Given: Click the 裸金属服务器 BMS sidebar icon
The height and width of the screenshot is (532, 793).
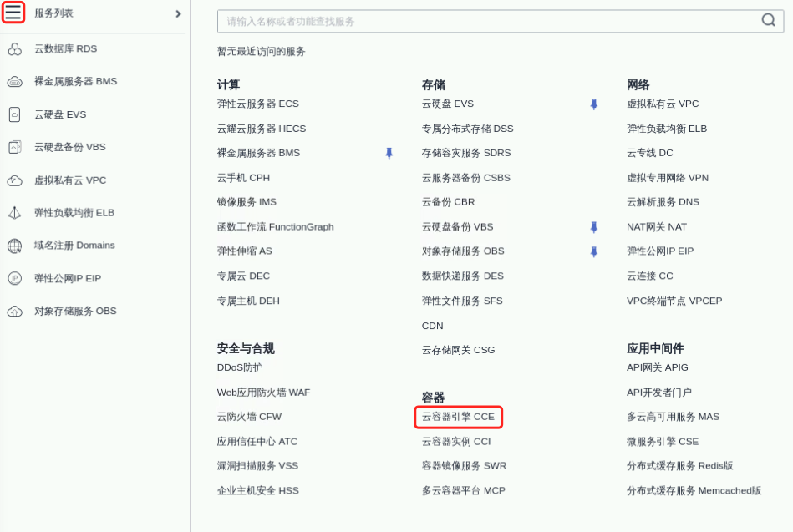Looking at the screenshot, I should click(14, 82).
